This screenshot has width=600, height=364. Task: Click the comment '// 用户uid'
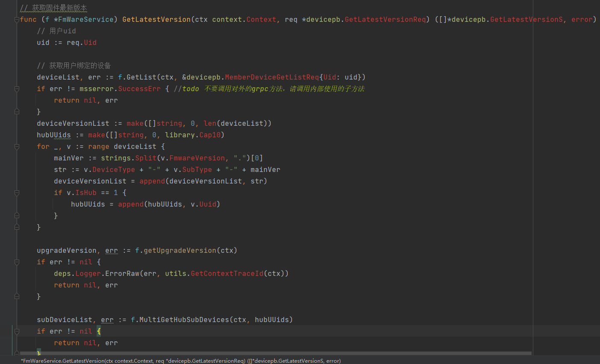(x=56, y=31)
